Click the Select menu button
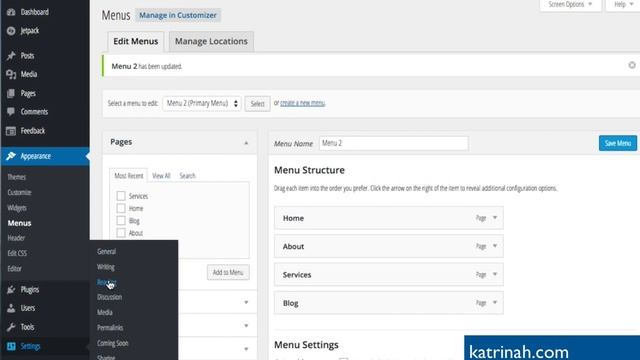 [257, 104]
